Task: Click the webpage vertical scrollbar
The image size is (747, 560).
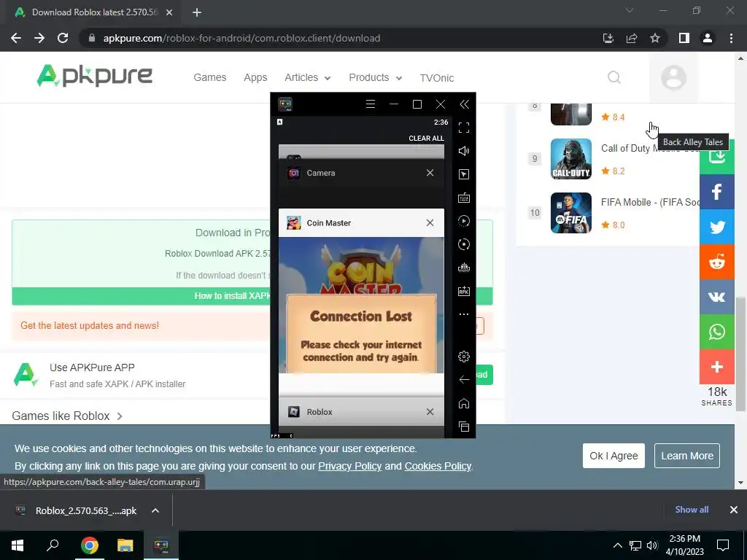Action: (740, 354)
